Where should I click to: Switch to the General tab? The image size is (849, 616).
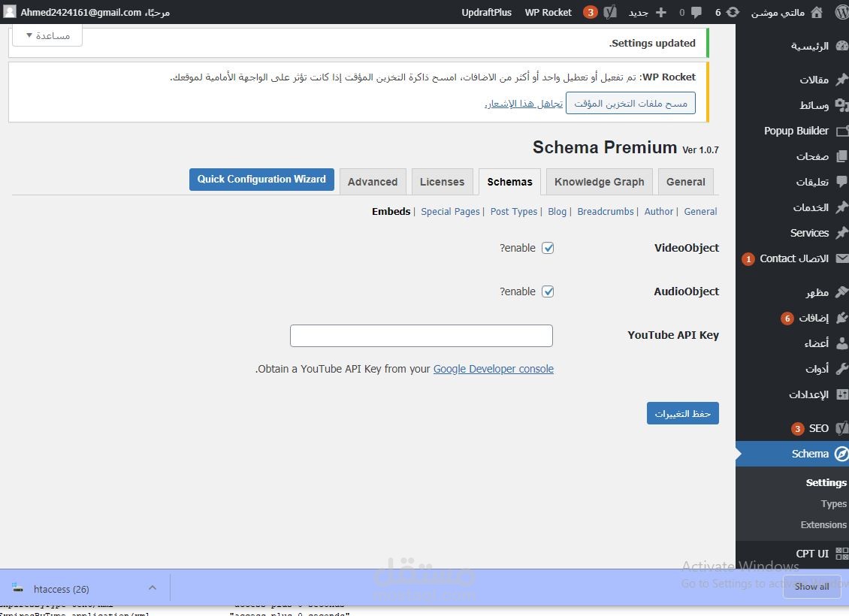pos(685,182)
